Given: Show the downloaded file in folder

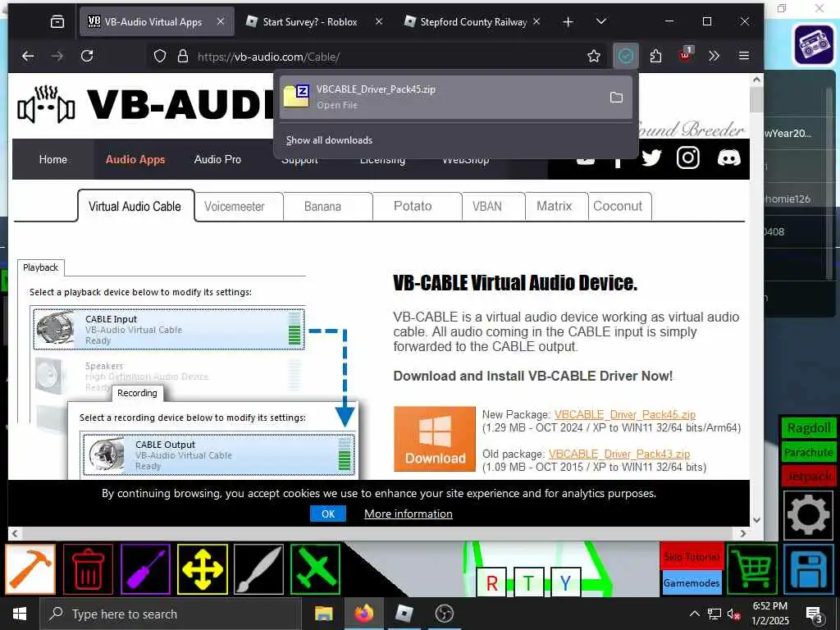Looking at the screenshot, I should [617, 98].
